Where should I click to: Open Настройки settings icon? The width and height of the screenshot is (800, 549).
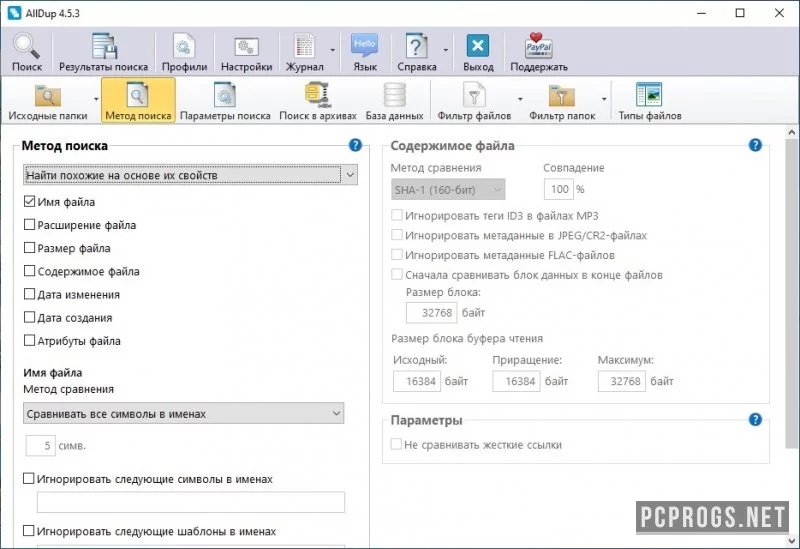pos(246,51)
